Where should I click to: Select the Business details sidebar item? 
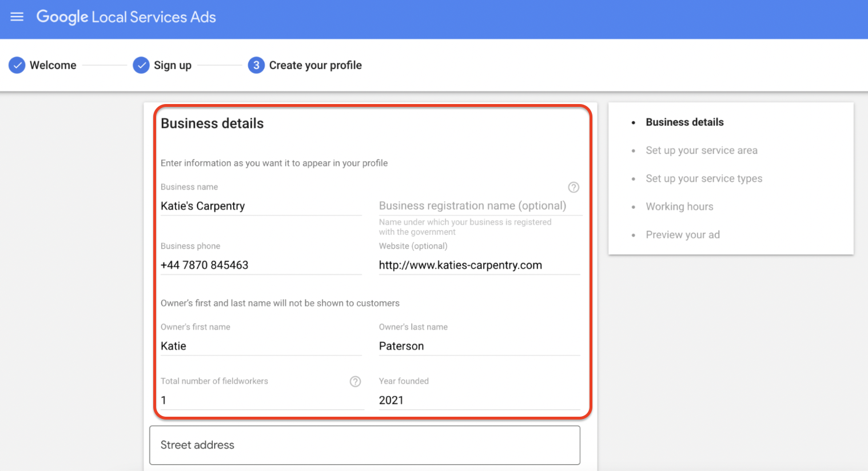coord(684,122)
